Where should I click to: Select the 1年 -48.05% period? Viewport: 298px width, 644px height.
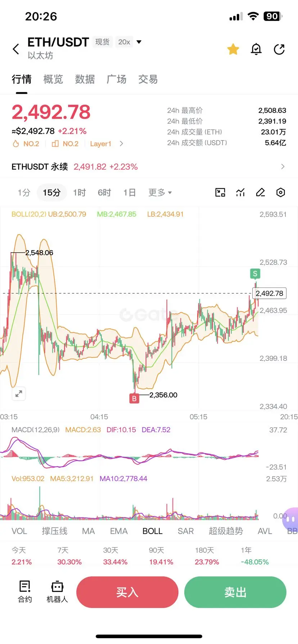[x=255, y=556]
